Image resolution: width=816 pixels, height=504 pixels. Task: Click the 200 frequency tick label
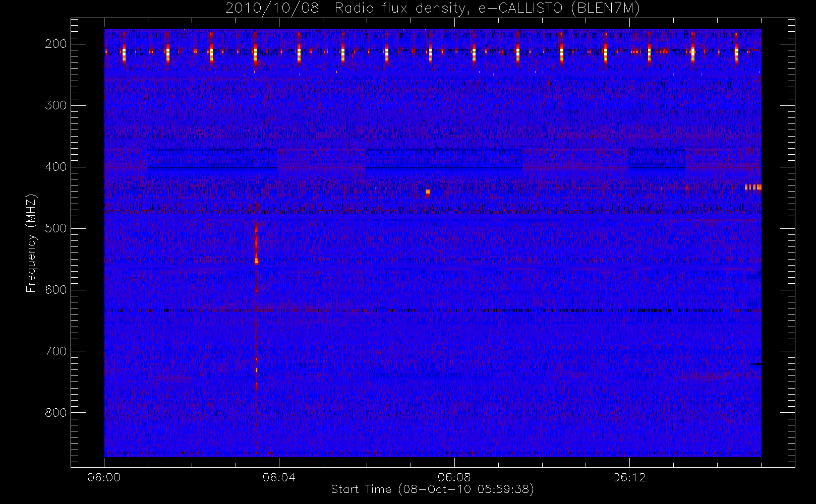[55, 44]
